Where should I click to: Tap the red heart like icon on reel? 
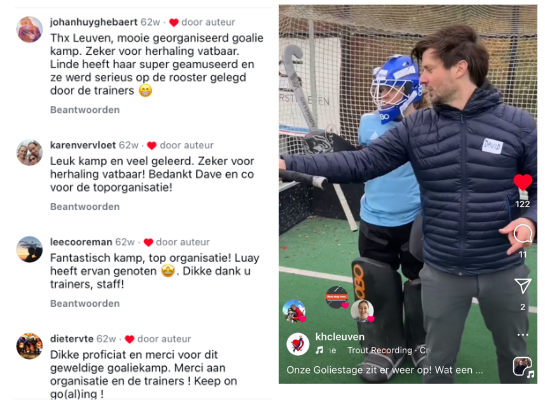click(x=522, y=182)
